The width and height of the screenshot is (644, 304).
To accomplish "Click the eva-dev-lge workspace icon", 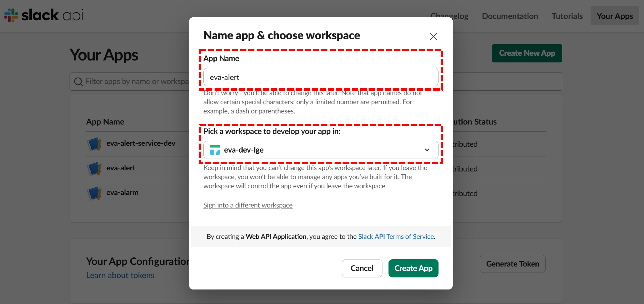I will point(215,150).
